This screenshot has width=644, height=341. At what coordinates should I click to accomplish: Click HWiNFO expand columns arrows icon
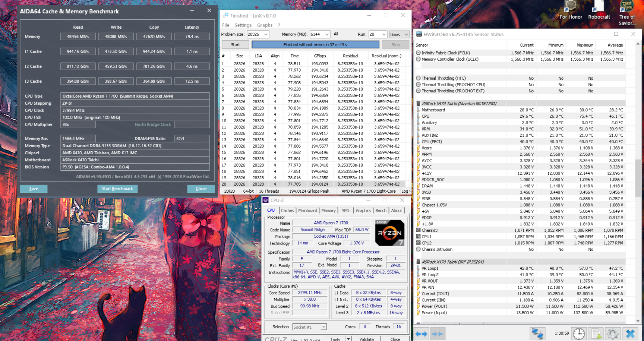tap(422, 334)
